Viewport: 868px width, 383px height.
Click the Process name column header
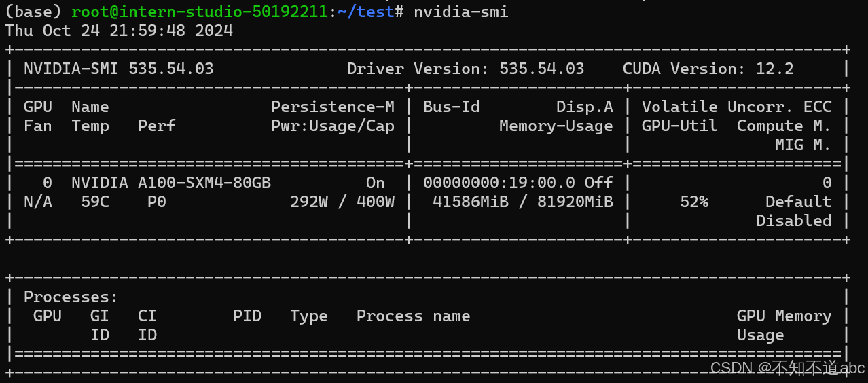[x=414, y=316]
